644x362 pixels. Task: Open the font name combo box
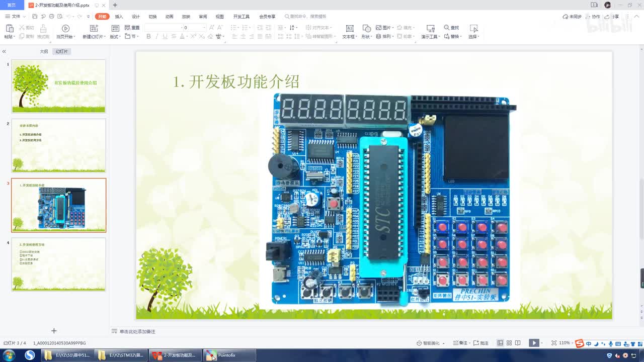click(x=163, y=28)
